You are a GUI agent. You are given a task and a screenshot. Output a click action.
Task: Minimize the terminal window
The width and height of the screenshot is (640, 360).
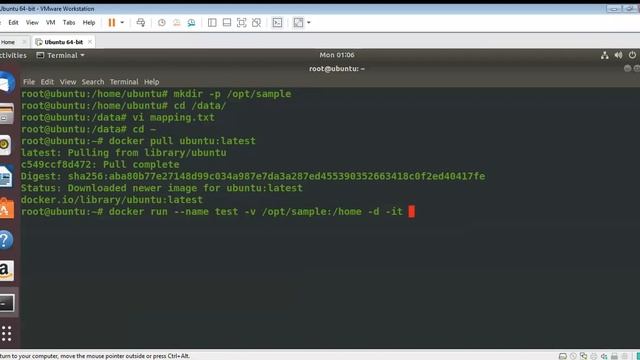click(x=627, y=69)
